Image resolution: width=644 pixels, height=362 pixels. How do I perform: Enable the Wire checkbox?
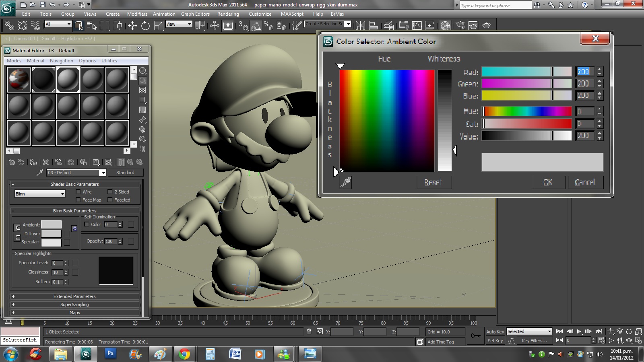(x=78, y=192)
